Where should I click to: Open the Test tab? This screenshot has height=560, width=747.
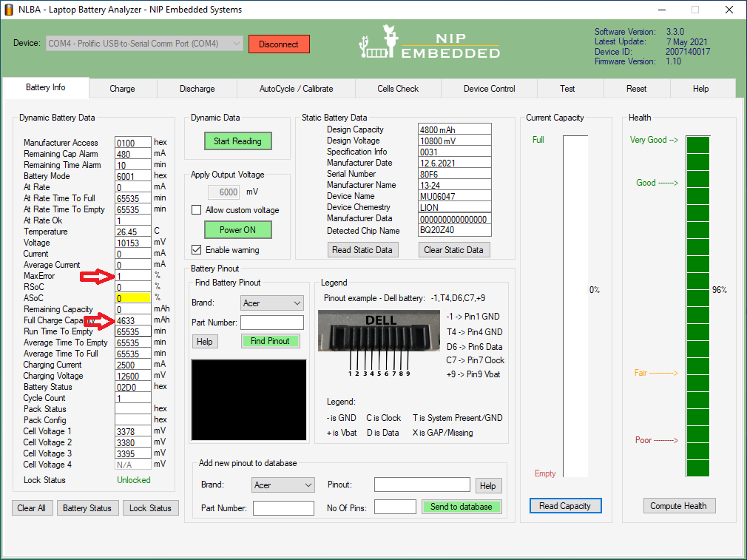click(x=567, y=89)
